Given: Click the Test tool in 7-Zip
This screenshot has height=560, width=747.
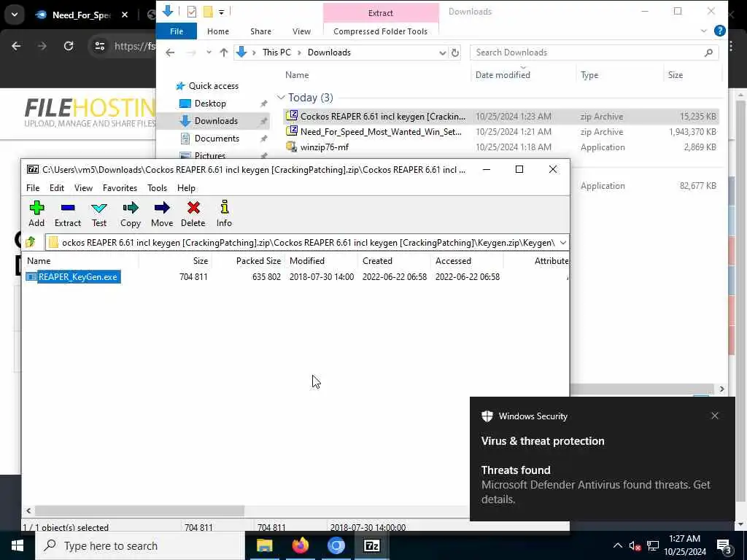Looking at the screenshot, I should pos(99,214).
